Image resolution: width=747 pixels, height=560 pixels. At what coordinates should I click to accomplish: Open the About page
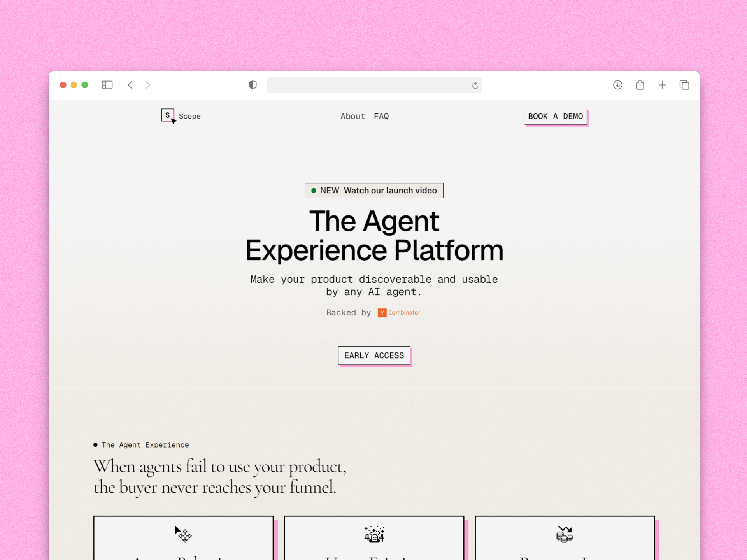353,116
